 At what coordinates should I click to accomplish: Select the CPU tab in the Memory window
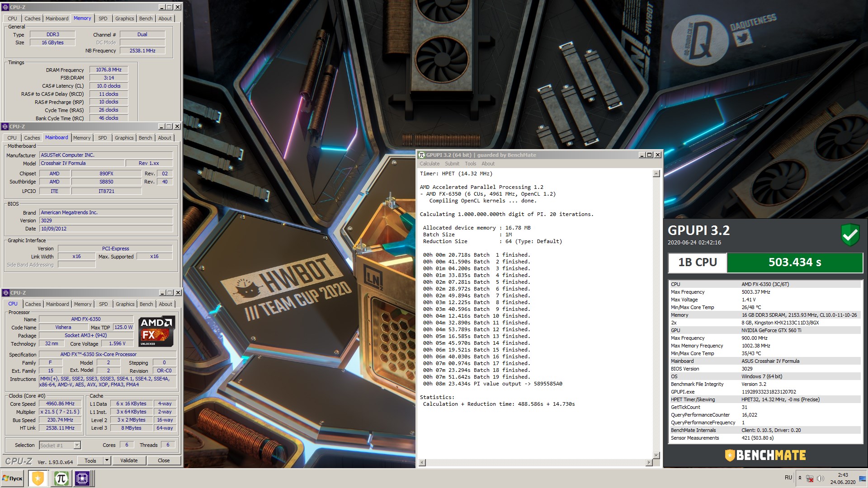pyautogui.click(x=12, y=19)
